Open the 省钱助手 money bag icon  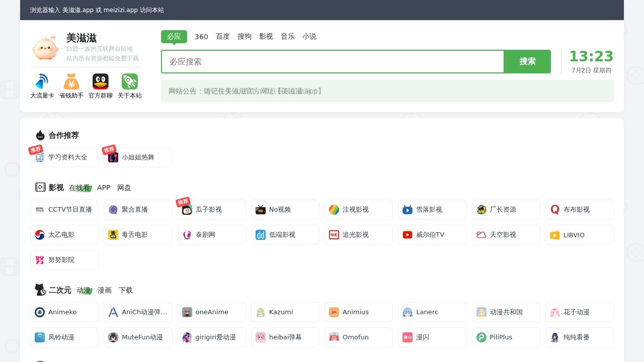(x=71, y=86)
